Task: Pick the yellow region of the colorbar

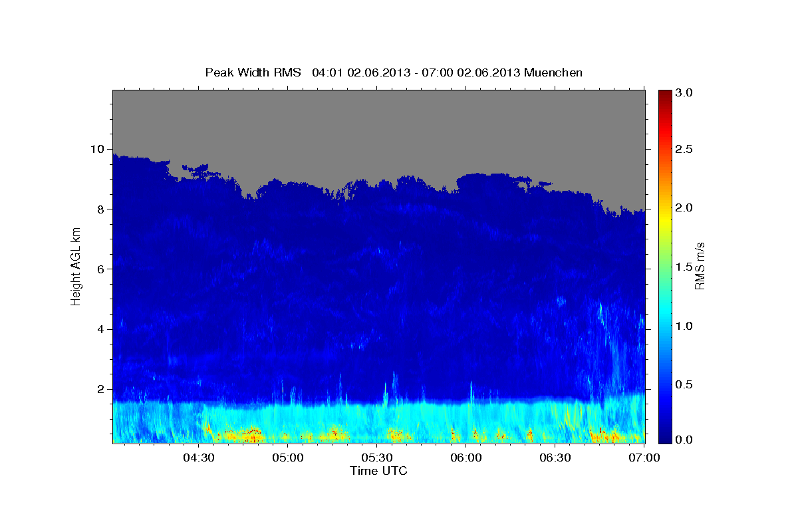Action: [664, 219]
